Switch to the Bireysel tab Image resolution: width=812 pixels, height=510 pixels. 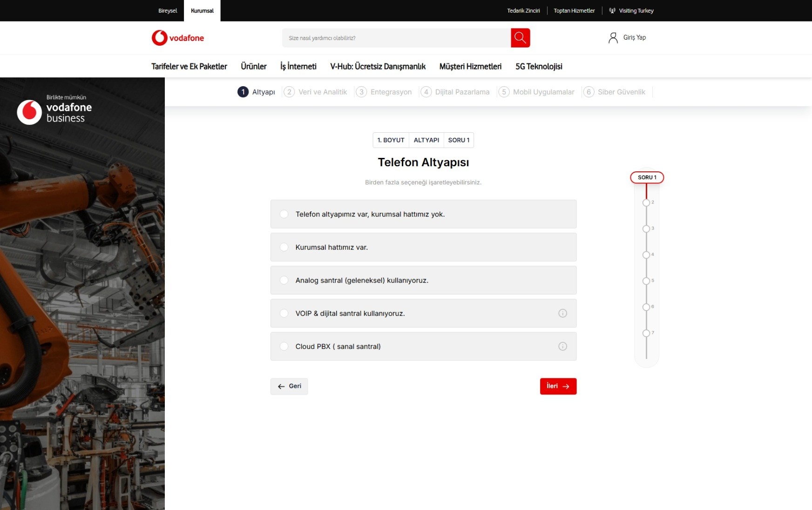[x=168, y=11]
